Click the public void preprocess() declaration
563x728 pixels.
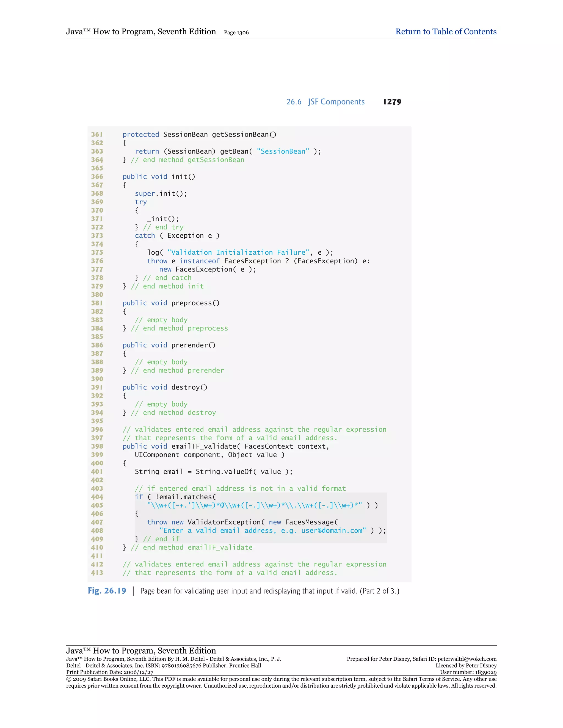click(x=171, y=303)
